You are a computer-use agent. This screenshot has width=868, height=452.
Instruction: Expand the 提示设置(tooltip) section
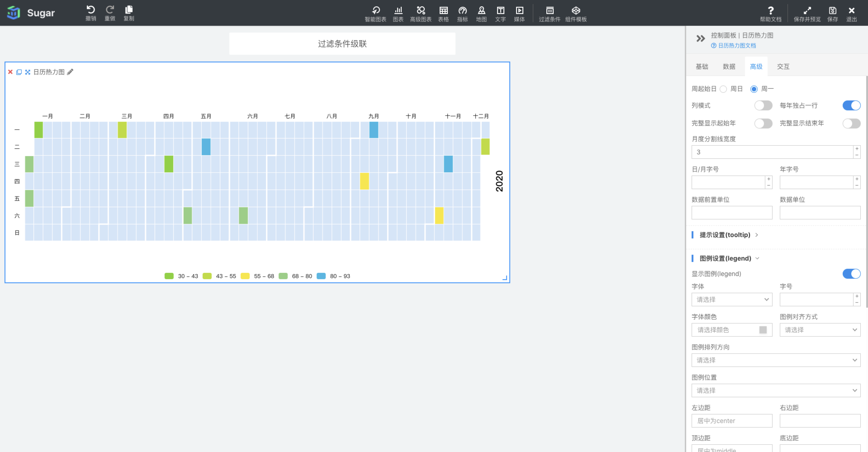pos(725,235)
